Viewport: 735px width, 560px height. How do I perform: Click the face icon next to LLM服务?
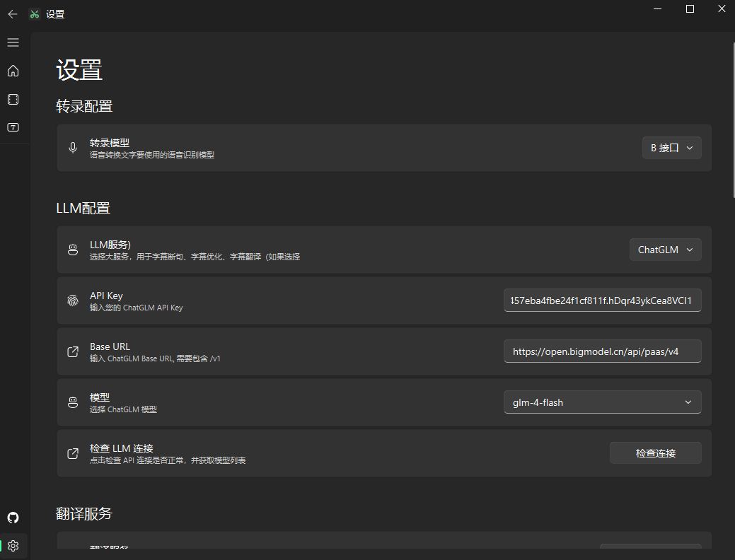pos(73,250)
